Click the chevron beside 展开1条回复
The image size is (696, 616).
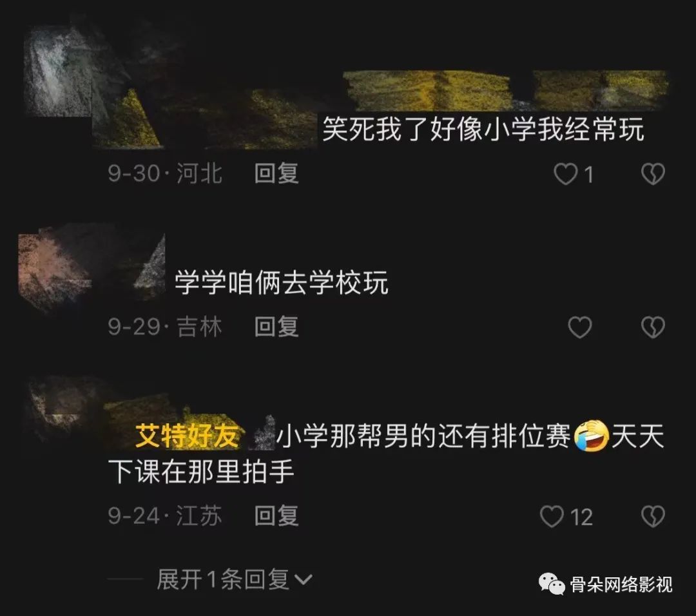pos(303,580)
